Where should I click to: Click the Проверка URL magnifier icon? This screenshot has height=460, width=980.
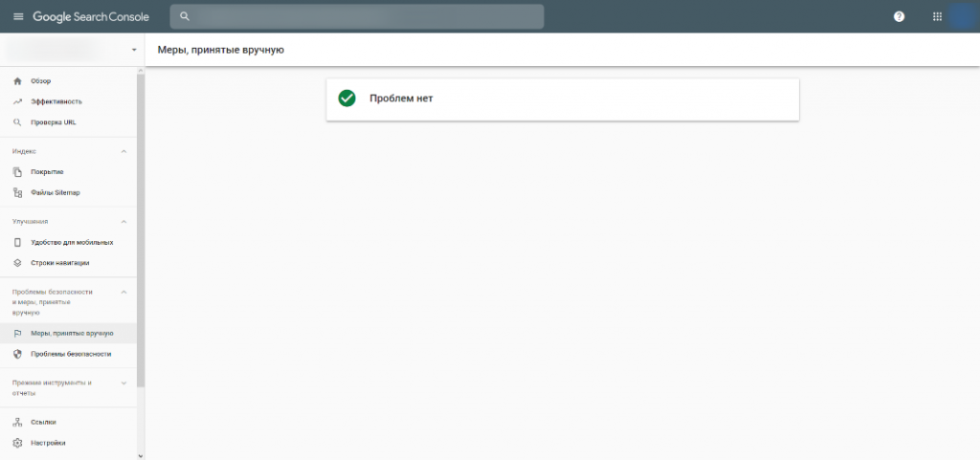(x=17, y=122)
